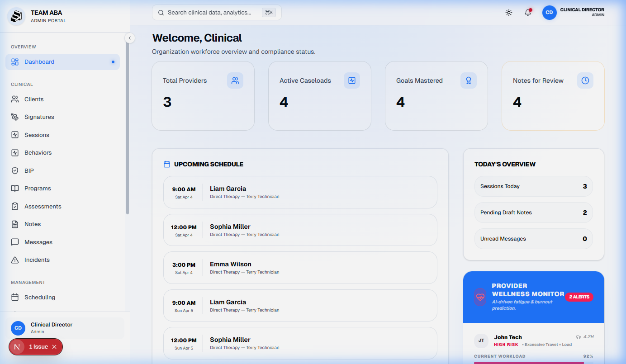Image resolution: width=626 pixels, height=364 pixels.
Task: Open Sophia Miller Sun Apr 5 session
Action: (x=300, y=343)
